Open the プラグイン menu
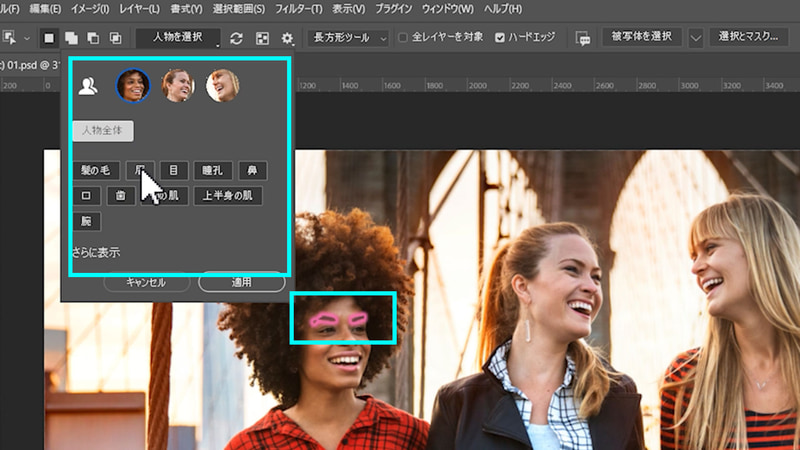This screenshot has height=450, width=800. pyautogui.click(x=393, y=9)
